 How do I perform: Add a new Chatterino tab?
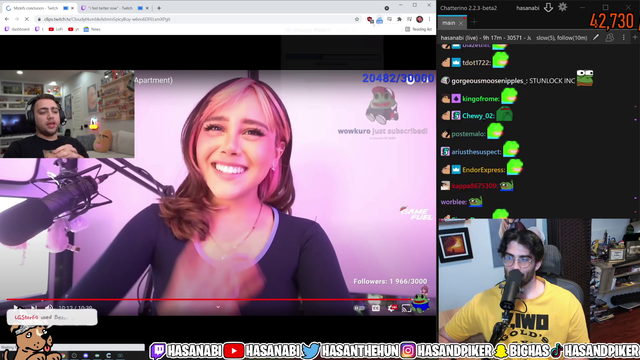click(x=474, y=22)
